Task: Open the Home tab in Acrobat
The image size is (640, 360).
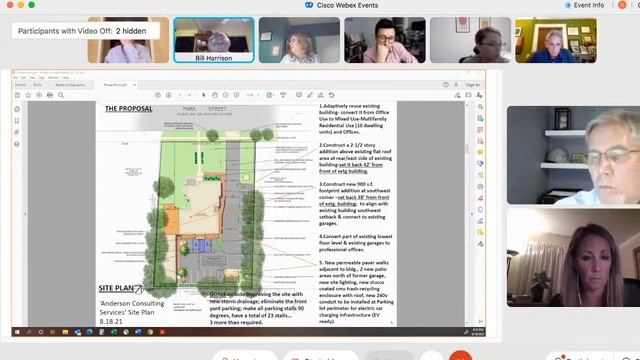Action: pyautogui.click(x=20, y=85)
